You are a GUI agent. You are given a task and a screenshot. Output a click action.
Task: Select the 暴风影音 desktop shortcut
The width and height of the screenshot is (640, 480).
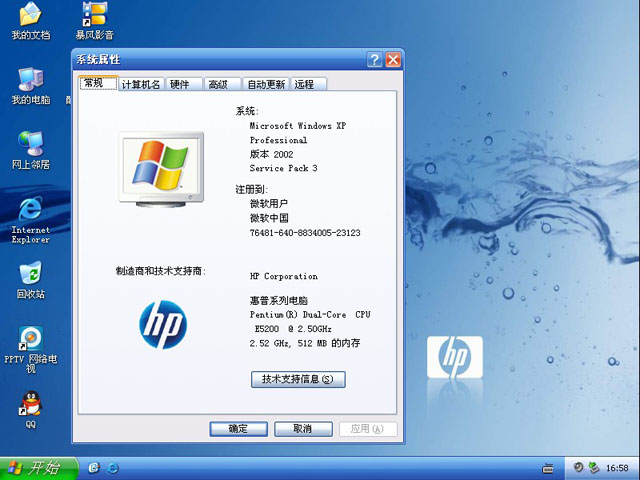pyautogui.click(x=94, y=20)
